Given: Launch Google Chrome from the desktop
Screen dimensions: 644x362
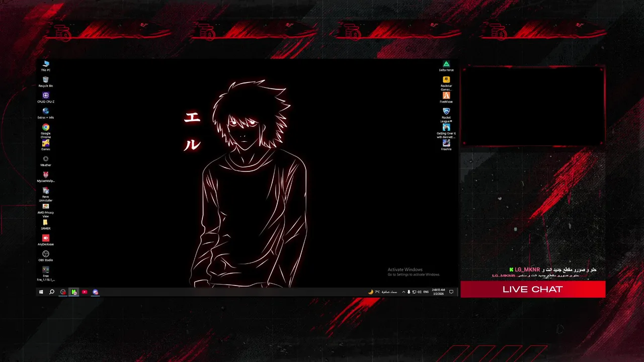Looking at the screenshot, I should [x=46, y=131].
